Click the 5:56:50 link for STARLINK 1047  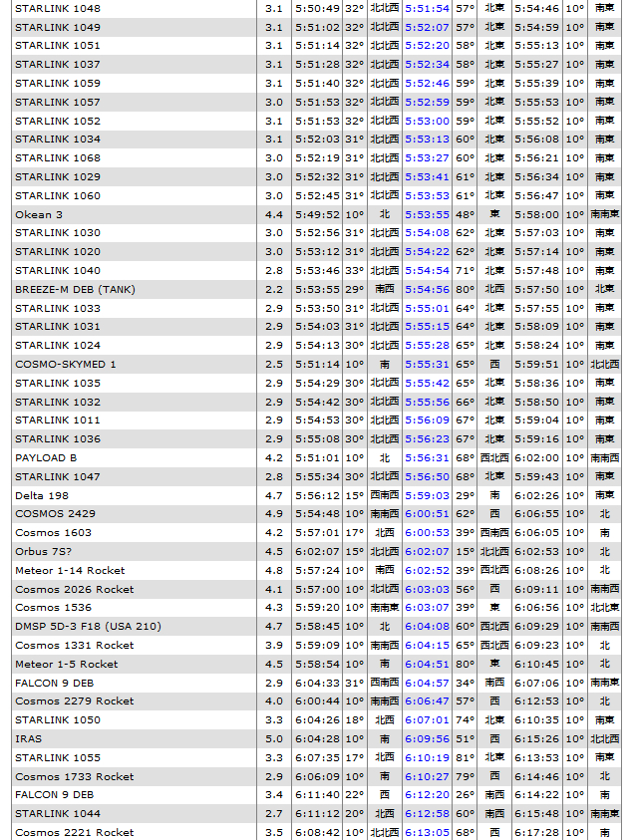427,476
